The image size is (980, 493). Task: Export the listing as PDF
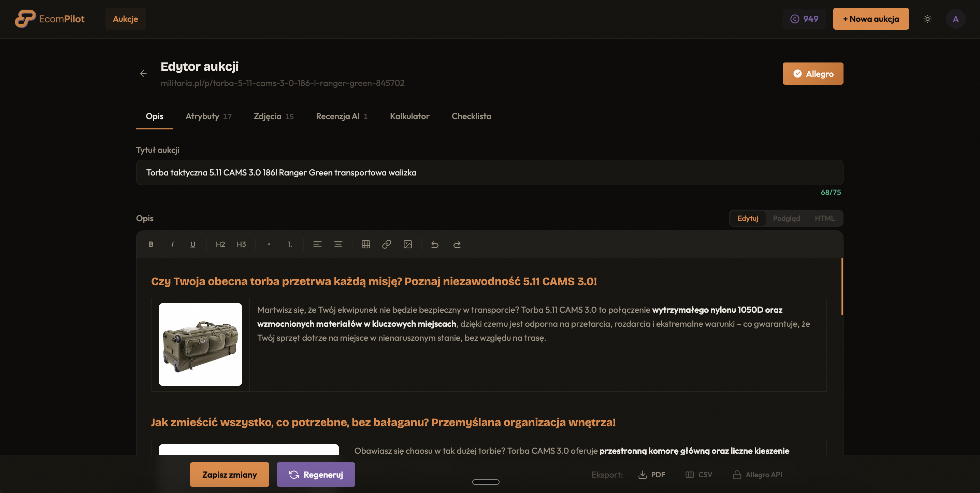point(652,474)
